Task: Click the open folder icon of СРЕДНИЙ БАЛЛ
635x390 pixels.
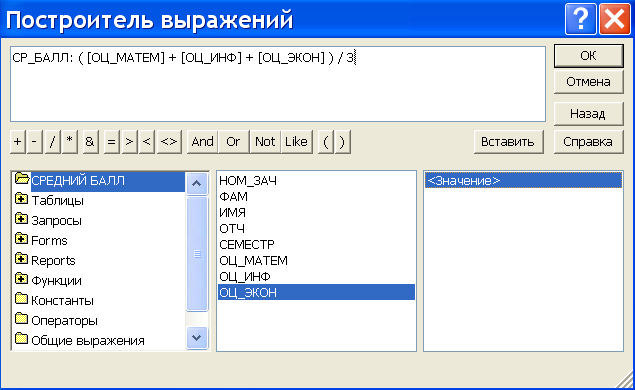Action: point(21,178)
